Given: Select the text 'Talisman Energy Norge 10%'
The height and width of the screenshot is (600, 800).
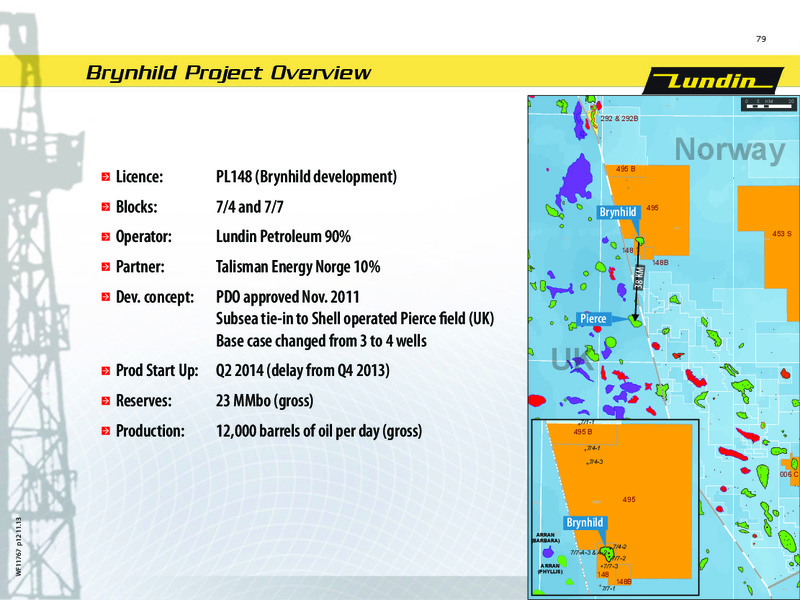Looking at the screenshot, I should [298, 267].
